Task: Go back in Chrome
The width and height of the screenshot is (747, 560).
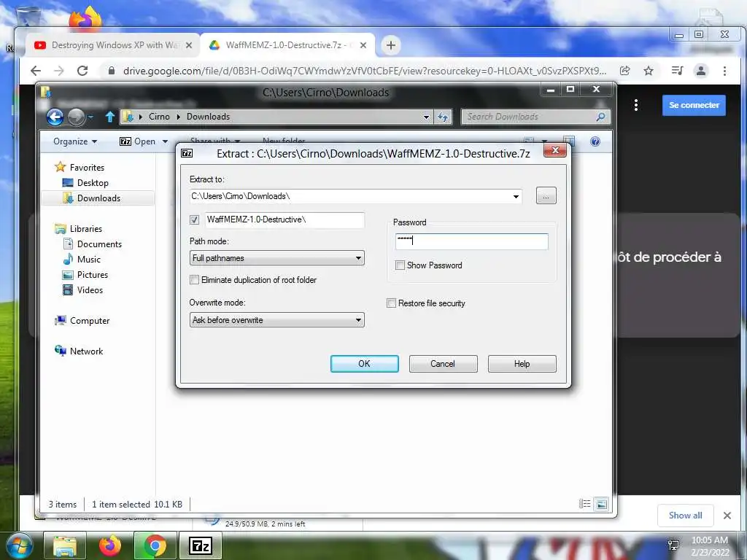Action: point(36,71)
